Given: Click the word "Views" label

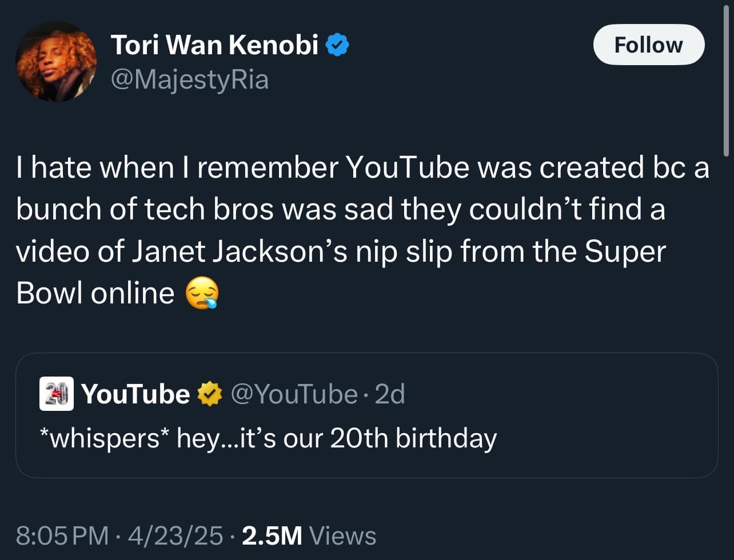Looking at the screenshot, I should [x=342, y=535].
